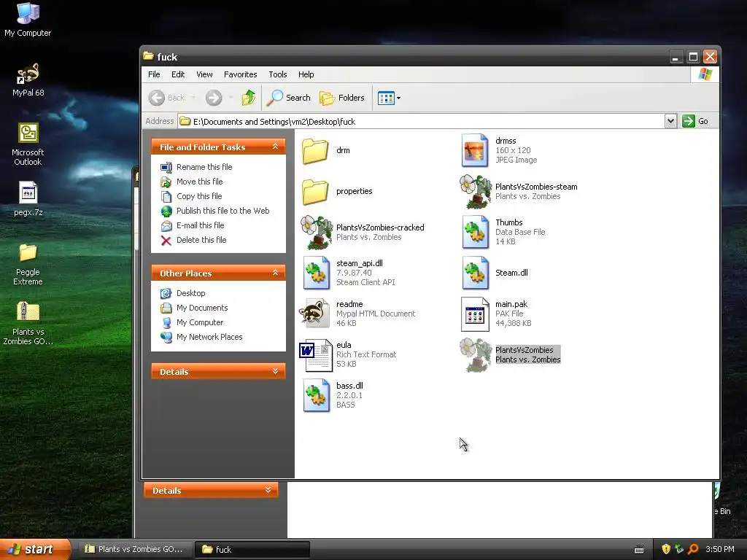Screen dimensions: 747x560
Task: Select the highlighted PlantsVsZombies executable icon
Action: [x=475, y=355]
